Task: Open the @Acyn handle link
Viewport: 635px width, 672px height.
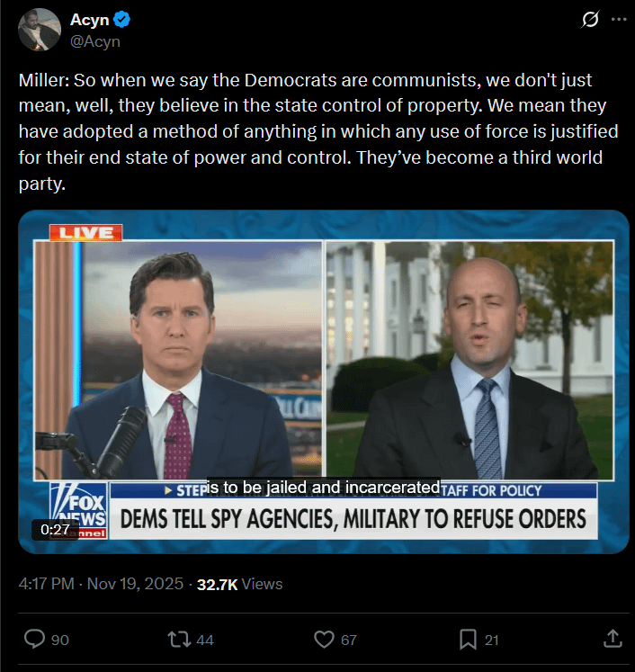Action: coord(94,40)
